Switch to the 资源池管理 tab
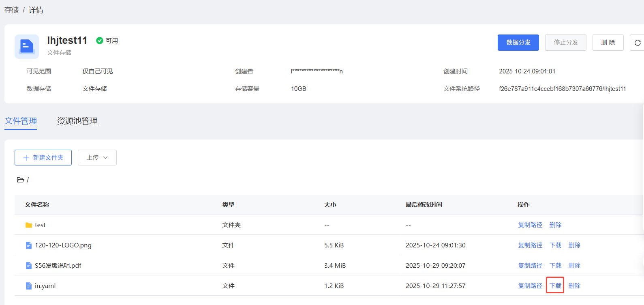The height and width of the screenshot is (305, 644). [x=77, y=121]
